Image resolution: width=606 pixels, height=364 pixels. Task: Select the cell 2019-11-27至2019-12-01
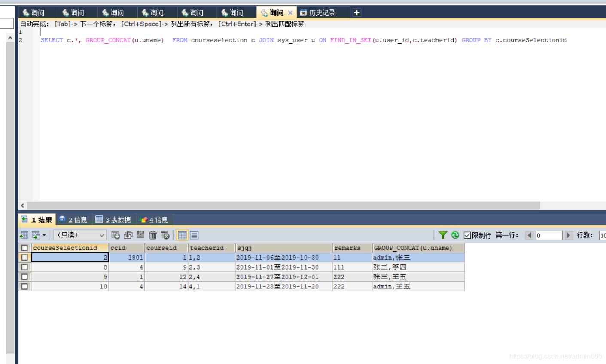[x=284, y=277]
